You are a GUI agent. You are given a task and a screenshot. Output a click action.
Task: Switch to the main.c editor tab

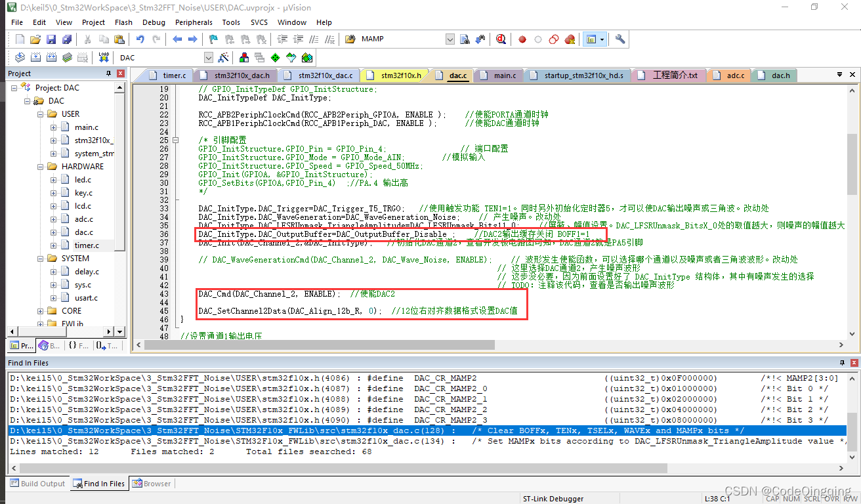coord(499,75)
